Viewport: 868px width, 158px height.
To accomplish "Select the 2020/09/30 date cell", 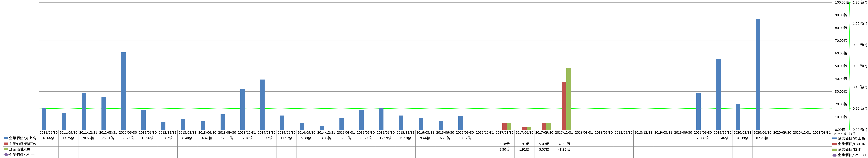I will tap(782, 132).
